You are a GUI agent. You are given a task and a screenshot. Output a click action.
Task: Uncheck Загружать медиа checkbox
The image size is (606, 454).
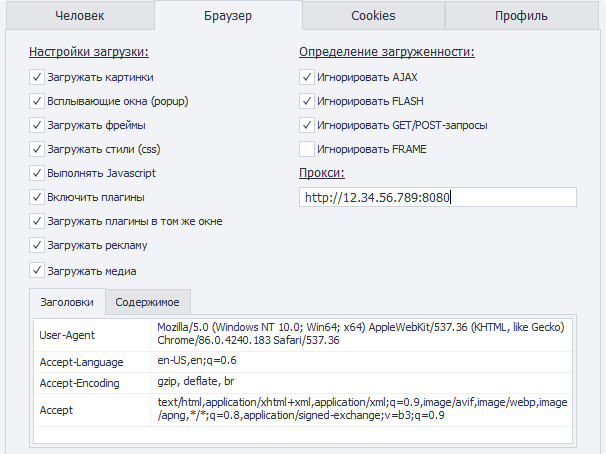coord(37,270)
